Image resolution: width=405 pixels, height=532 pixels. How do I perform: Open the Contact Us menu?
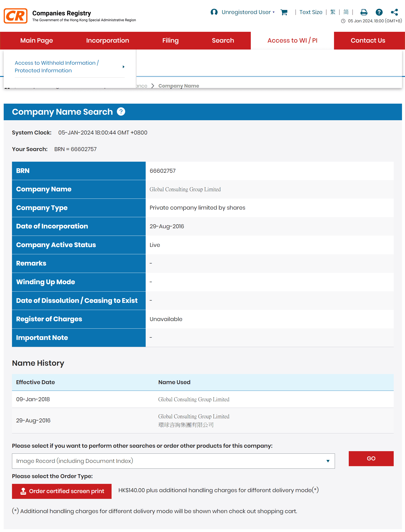click(368, 41)
